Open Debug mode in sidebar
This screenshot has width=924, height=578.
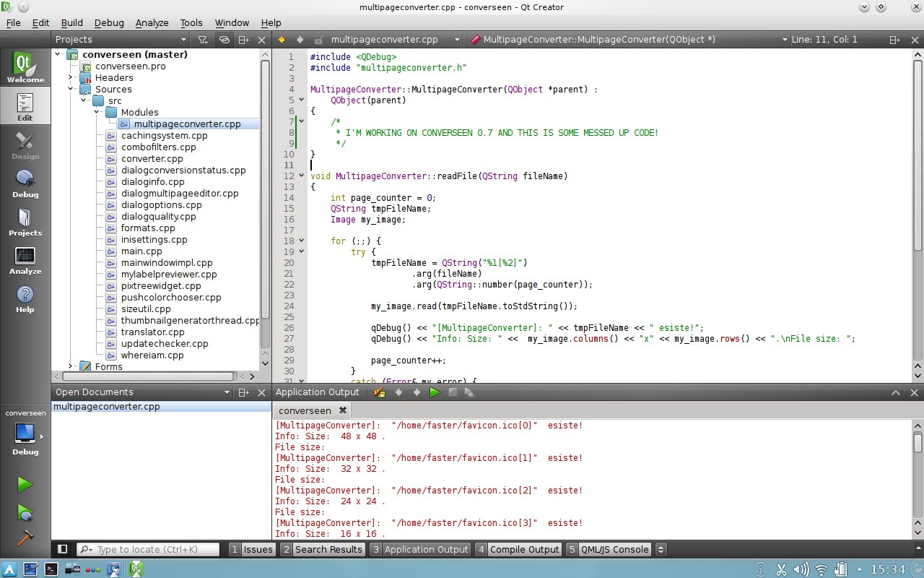coord(25,184)
